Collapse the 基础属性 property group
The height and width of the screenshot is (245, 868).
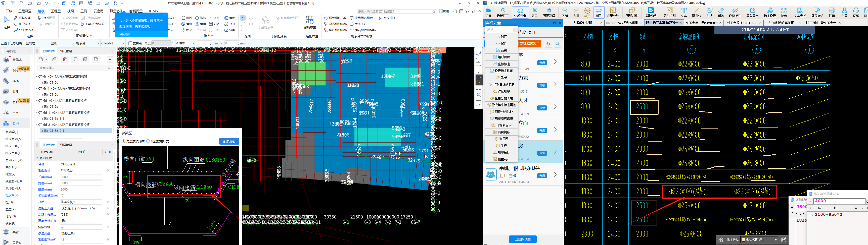pyautogui.click(x=37, y=158)
